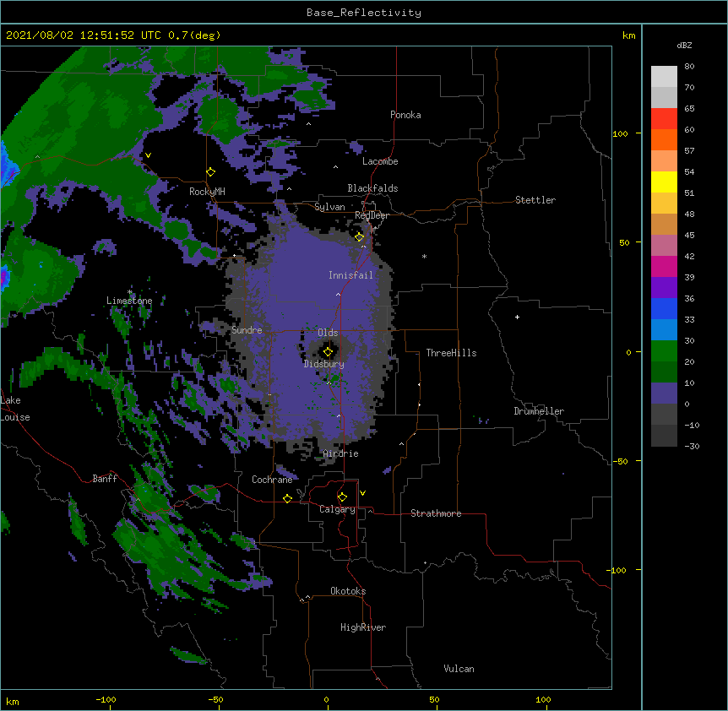This screenshot has height=711, width=728.
Task: Click the RockyMH label on the map
Action: coord(207,192)
